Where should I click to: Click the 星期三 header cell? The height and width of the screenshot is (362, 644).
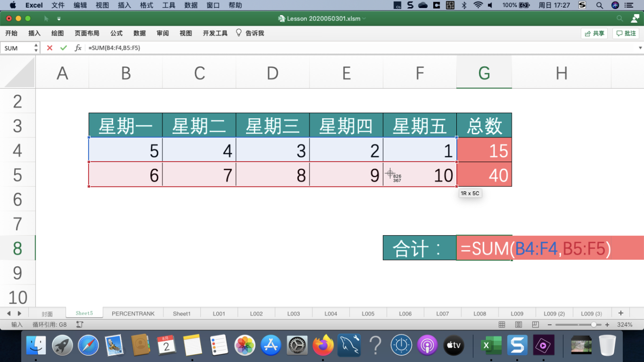click(x=273, y=125)
